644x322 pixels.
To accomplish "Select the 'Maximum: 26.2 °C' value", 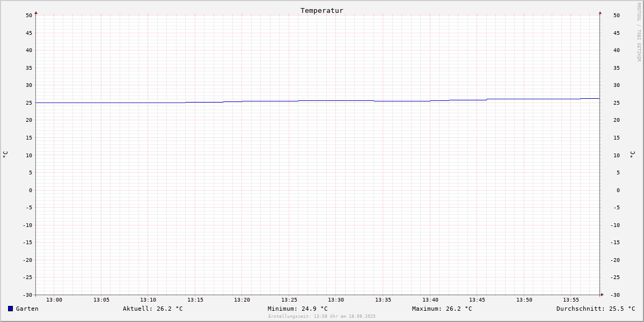I will coord(442,309).
